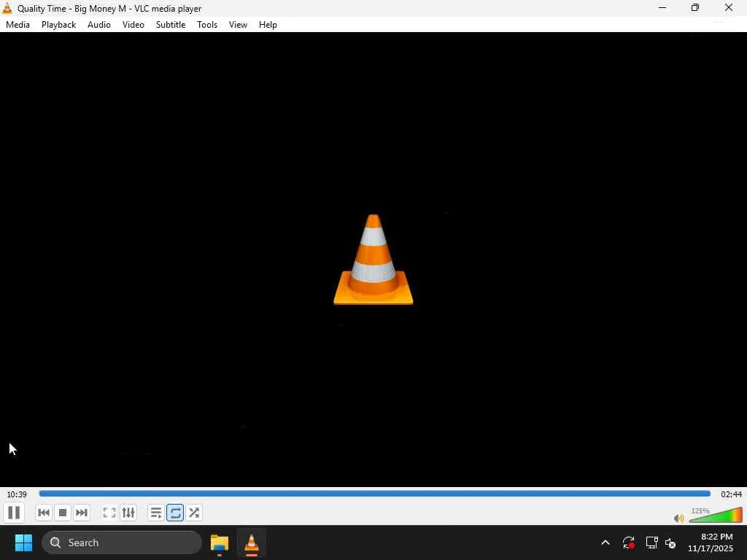
Task: Open the Playback menu
Action: (58, 25)
